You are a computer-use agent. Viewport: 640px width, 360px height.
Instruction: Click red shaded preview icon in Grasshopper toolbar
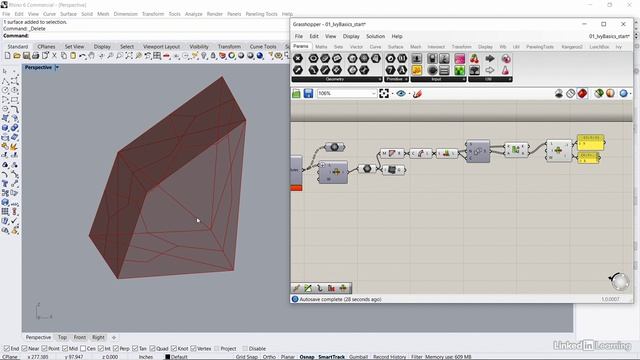tap(582, 93)
